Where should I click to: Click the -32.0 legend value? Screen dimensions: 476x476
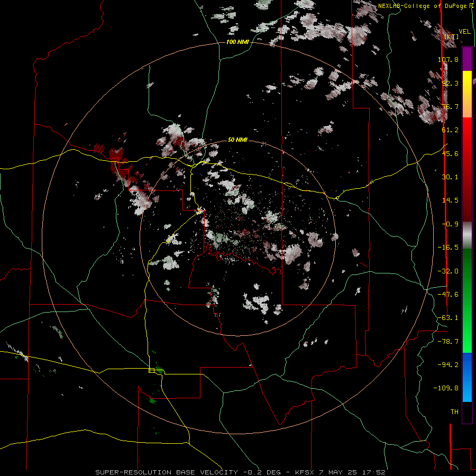tap(448, 271)
